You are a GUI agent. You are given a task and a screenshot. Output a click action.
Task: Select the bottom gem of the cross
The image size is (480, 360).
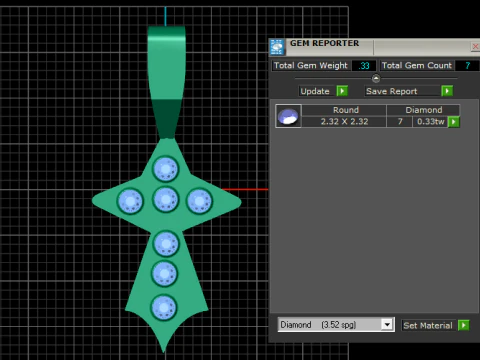click(164, 307)
